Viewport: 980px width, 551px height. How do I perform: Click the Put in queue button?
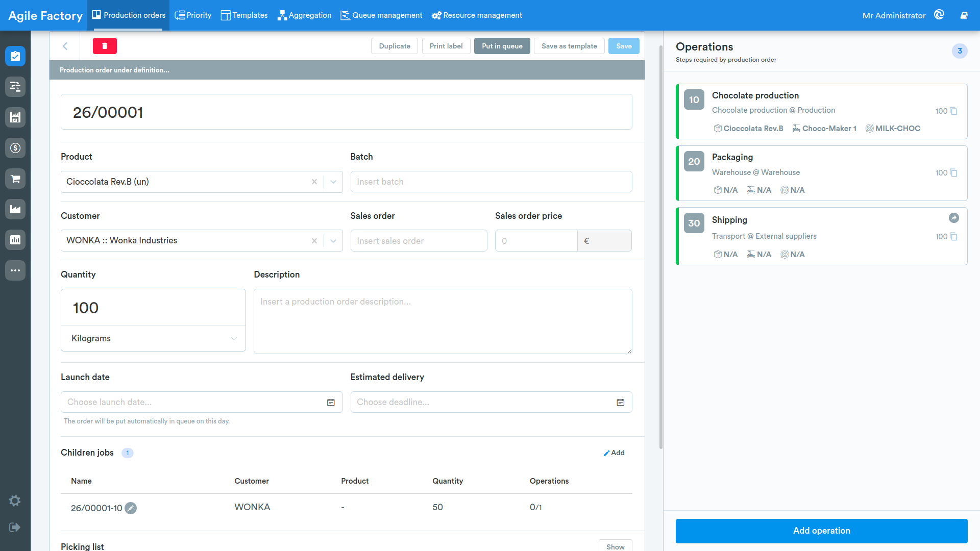[x=502, y=46]
